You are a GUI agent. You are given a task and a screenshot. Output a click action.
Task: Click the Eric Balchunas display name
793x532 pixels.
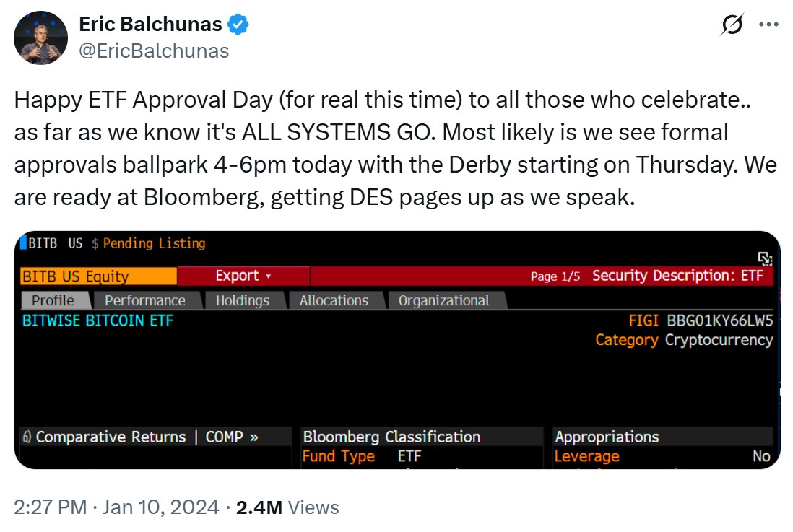point(150,25)
